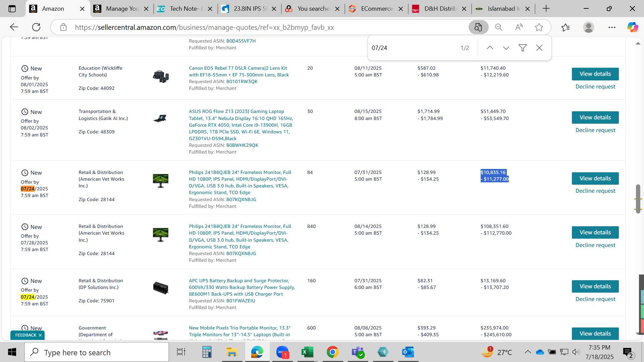Open APC UPS Battery Backup product link
Image resolution: width=644 pixels, height=362 pixels.
coord(242,287)
